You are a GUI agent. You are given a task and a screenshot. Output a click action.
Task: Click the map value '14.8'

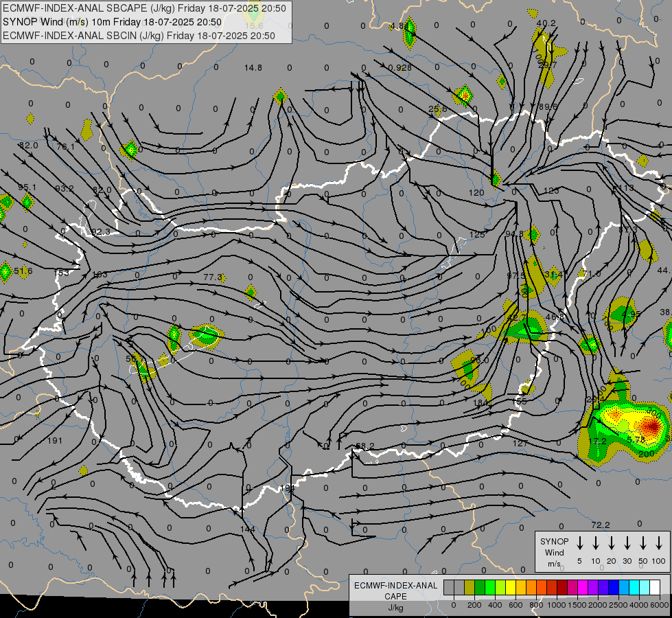pyautogui.click(x=253, y=68)
